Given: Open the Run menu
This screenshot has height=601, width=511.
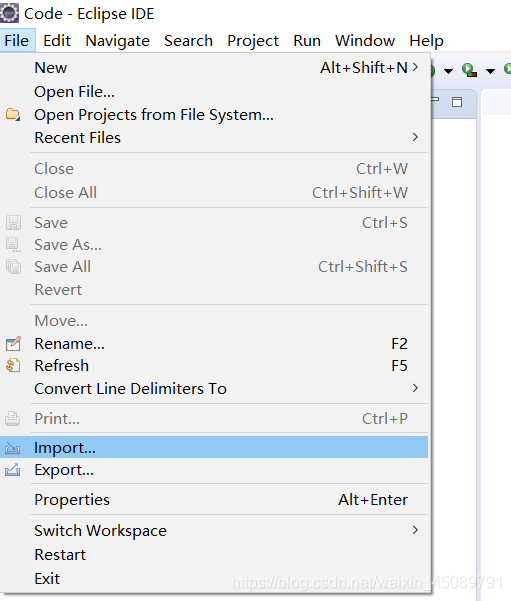Looking at the screenshot, I should [x=307, y=40].
